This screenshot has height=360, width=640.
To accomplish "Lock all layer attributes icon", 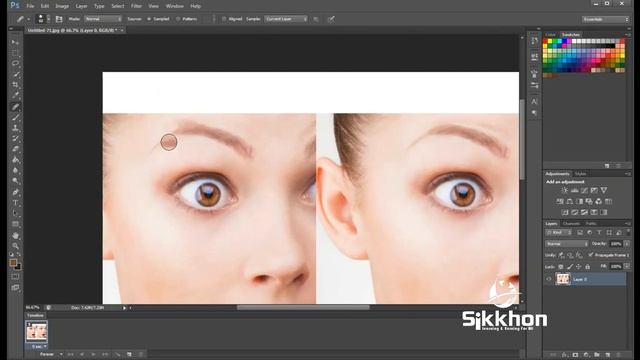I will (587, 267).
